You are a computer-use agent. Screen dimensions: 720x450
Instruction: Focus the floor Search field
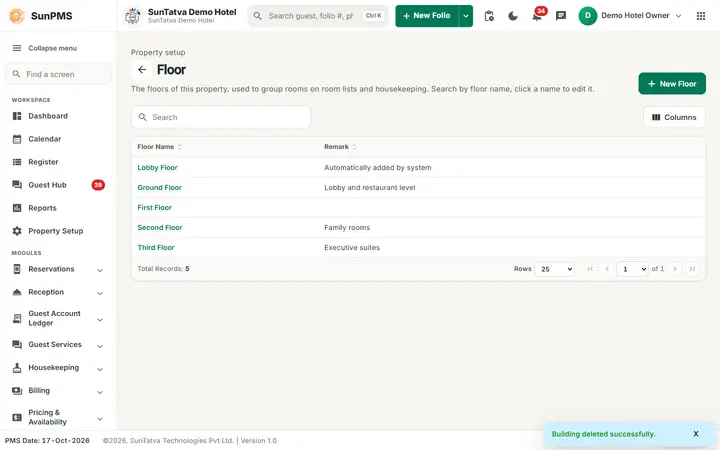[x=221, y=118]
